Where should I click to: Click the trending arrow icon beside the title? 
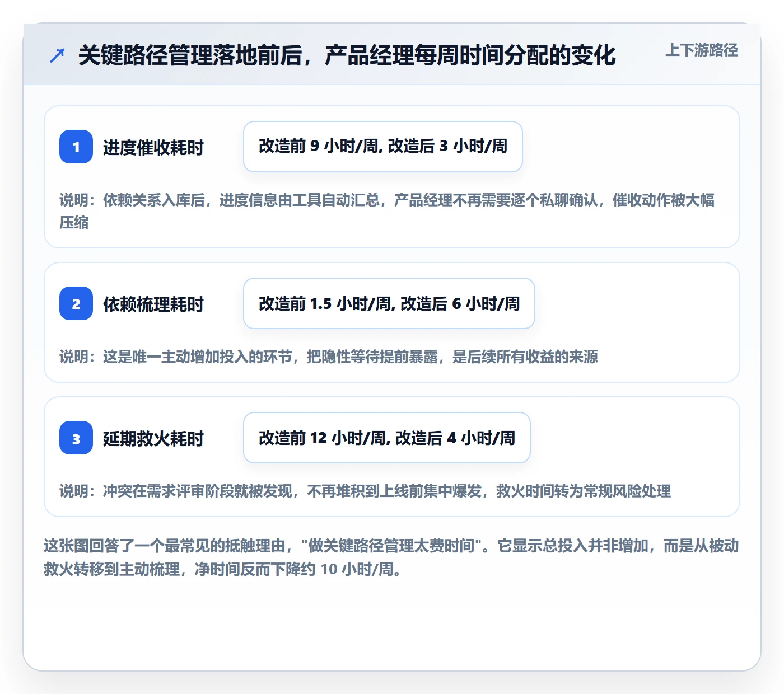(57, 55)
